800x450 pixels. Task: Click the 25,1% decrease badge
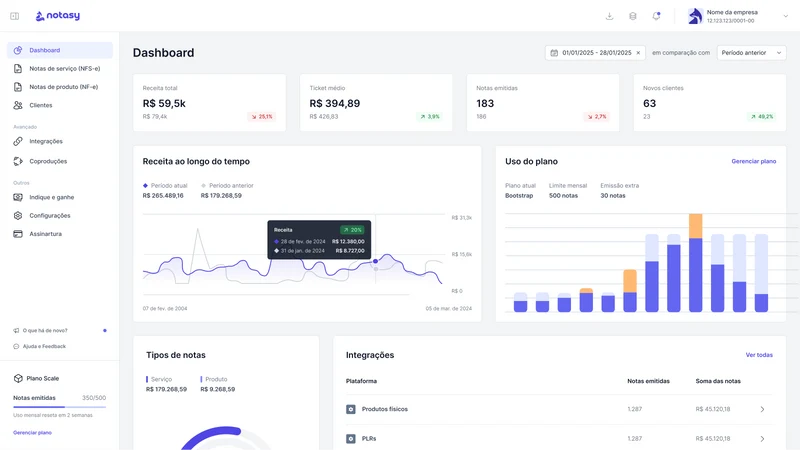point(262,117)
